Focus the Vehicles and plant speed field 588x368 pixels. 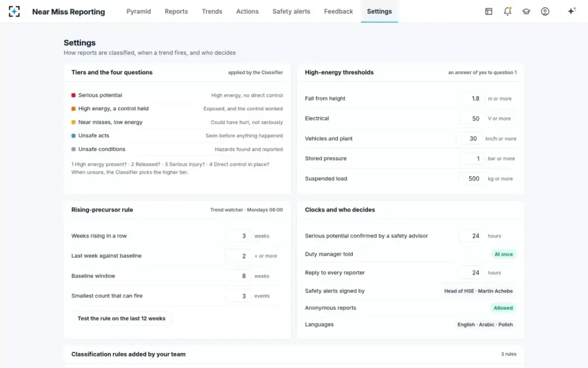pos(469,139)
